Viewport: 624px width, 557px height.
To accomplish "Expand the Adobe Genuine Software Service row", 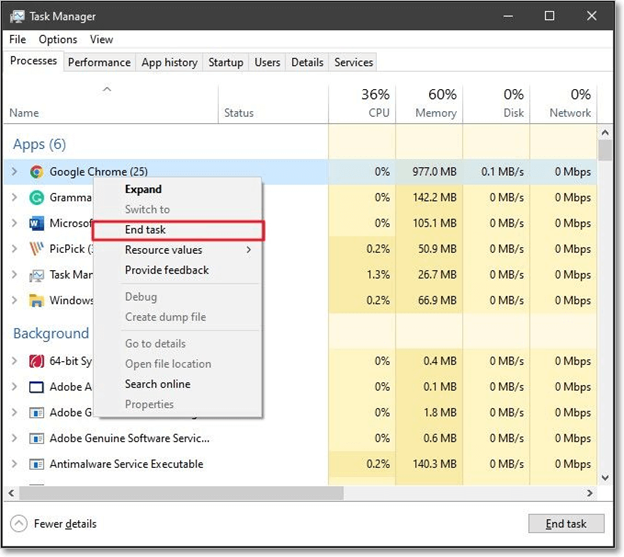I will click(14, 438).
